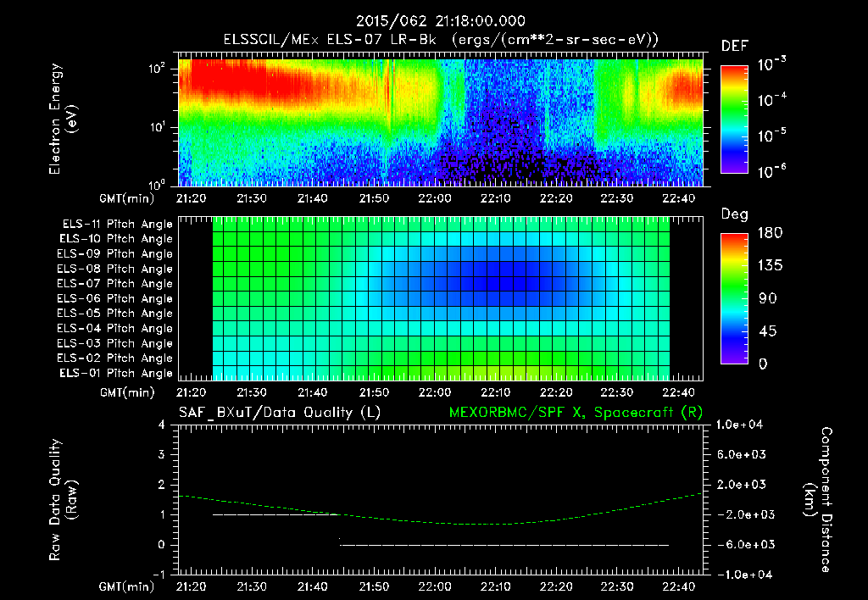Click the 10^2 energy axis tick label

click(x=157, y=69)
